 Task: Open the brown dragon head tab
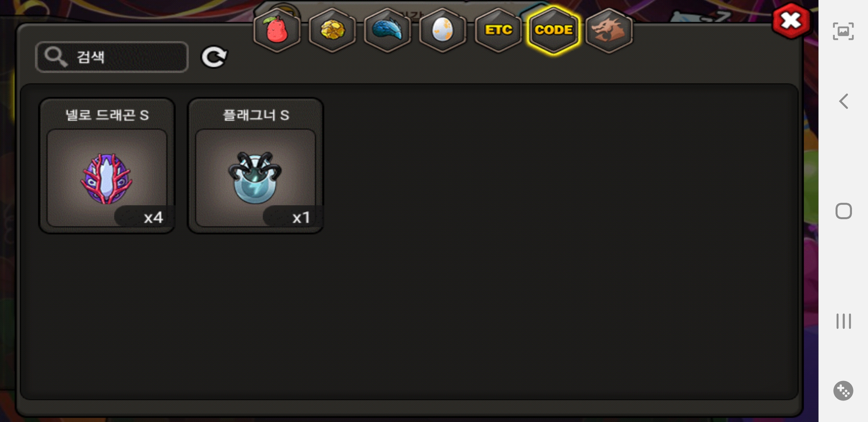coord(609,30)
